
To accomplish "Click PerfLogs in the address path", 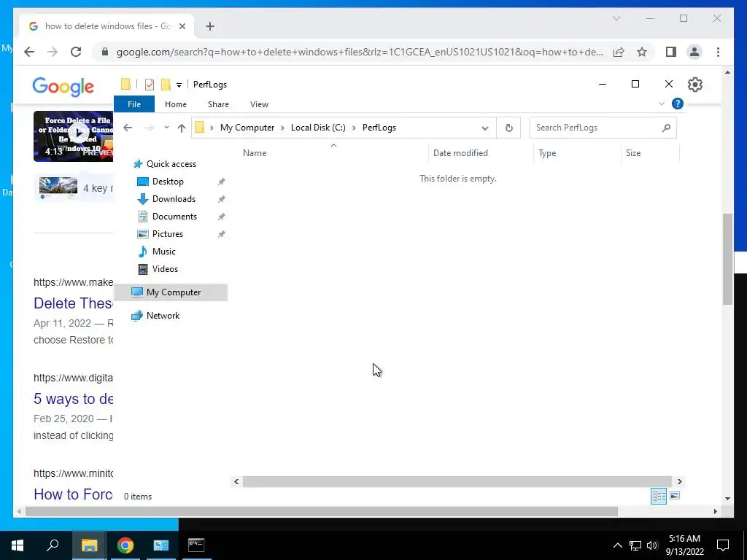I will pyautogui.click(x=379, y=128).
